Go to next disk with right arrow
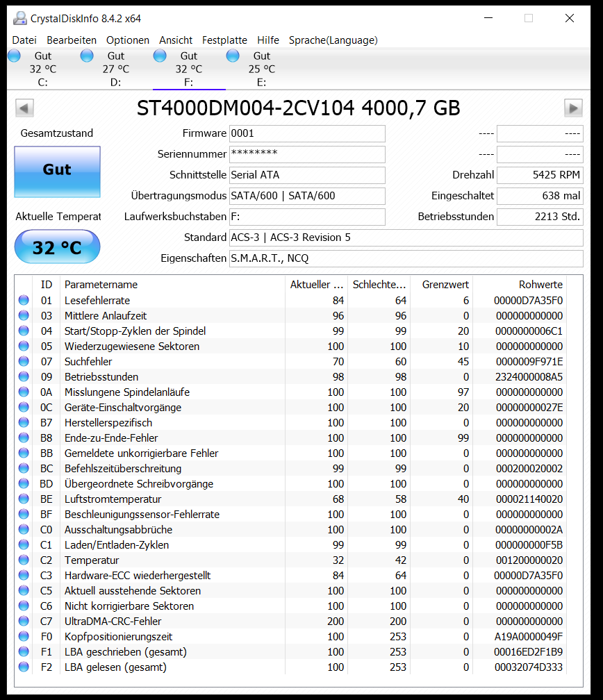Viewport: 603px width, 700px height. (573, 108)
